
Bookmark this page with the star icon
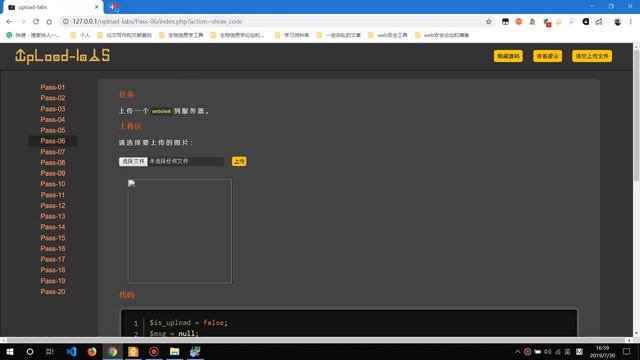pos(489,22)
